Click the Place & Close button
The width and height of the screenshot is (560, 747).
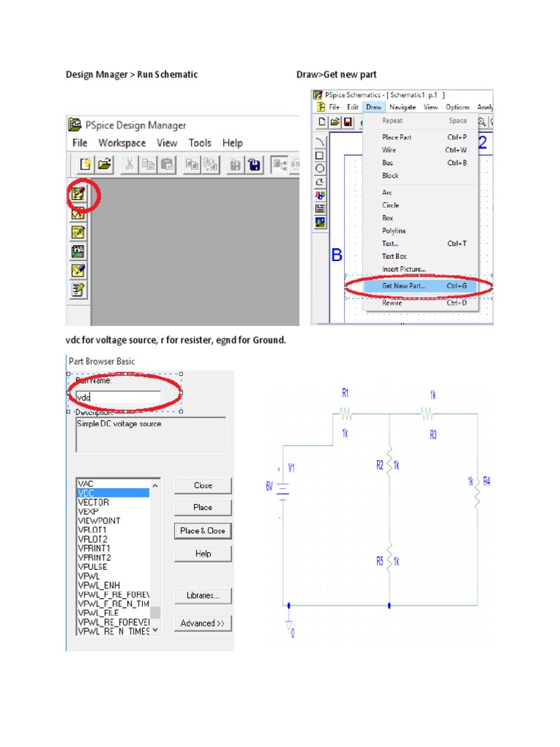pyautogui.click(x=203, y=531)
